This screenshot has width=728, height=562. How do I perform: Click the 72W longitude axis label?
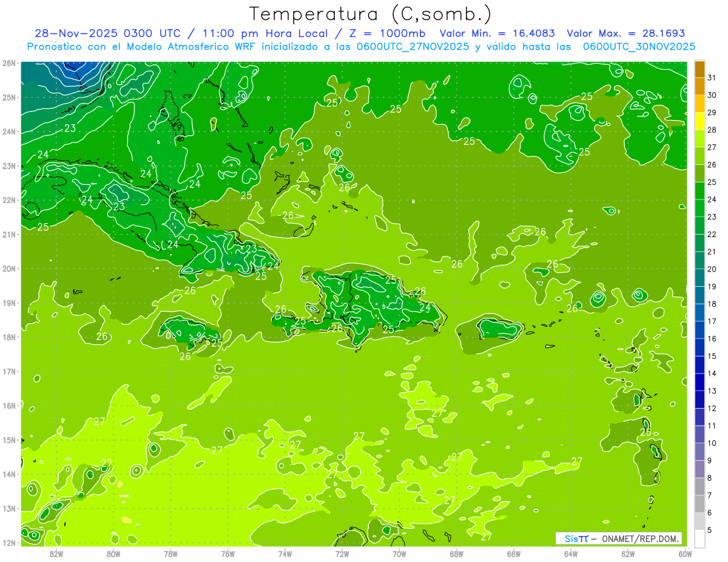(342, 554)
